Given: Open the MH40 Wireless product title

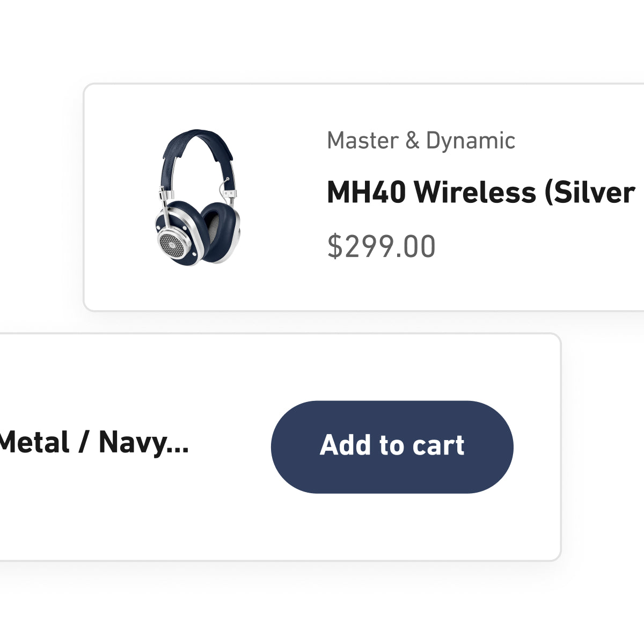Looking at the screenshot, I should point(480,192).
